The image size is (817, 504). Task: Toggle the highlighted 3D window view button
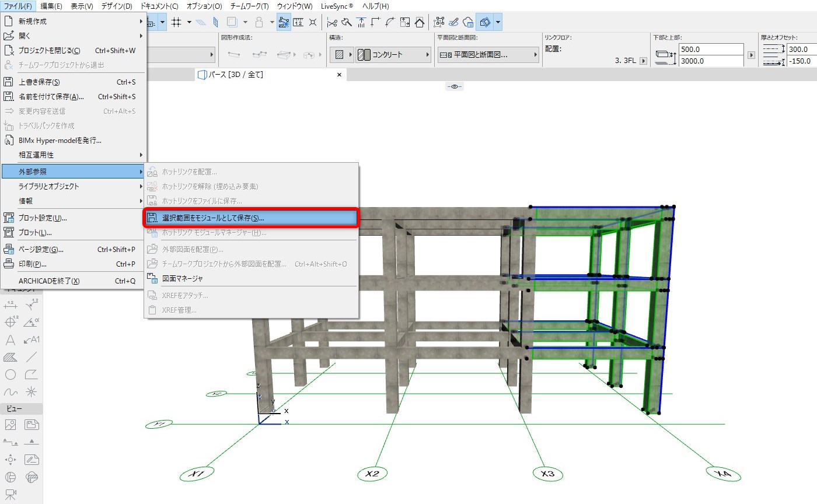click(x=484, y=22)
